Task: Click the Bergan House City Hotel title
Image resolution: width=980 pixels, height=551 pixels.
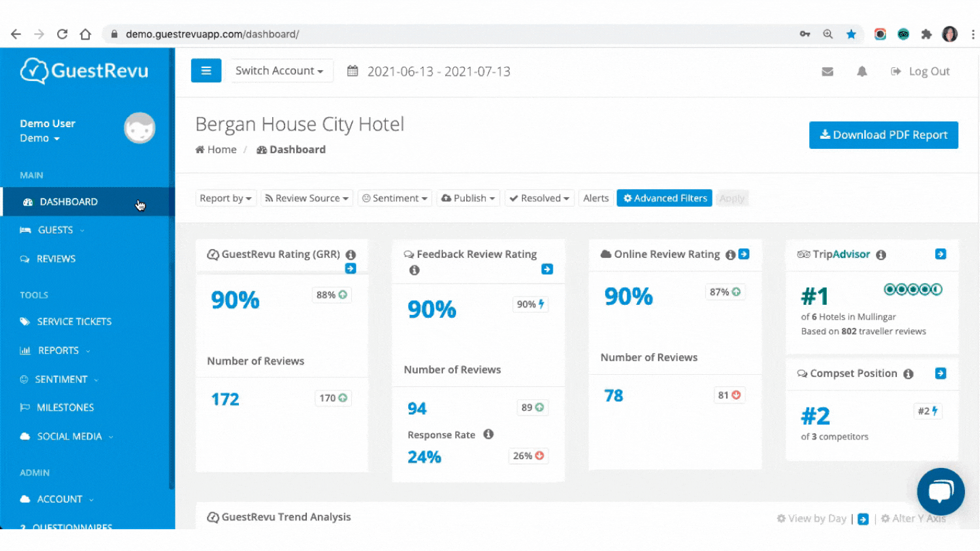Action: [300, 124]
